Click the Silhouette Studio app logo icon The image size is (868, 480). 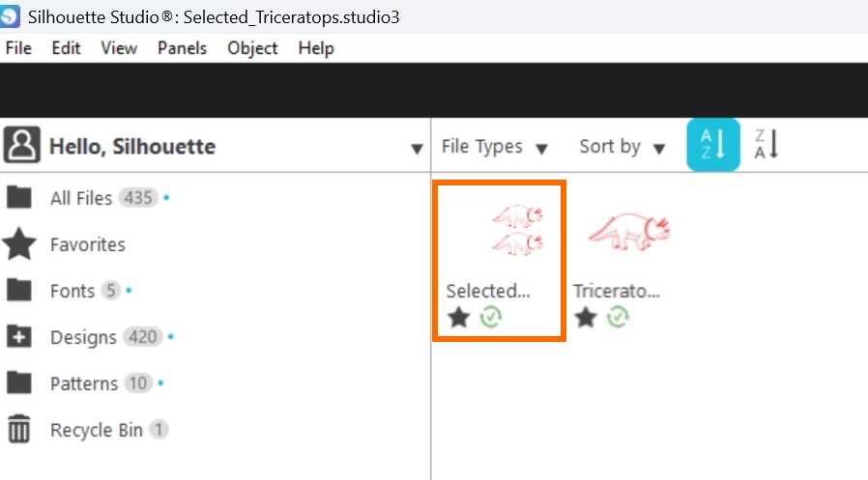pos(11,17)
